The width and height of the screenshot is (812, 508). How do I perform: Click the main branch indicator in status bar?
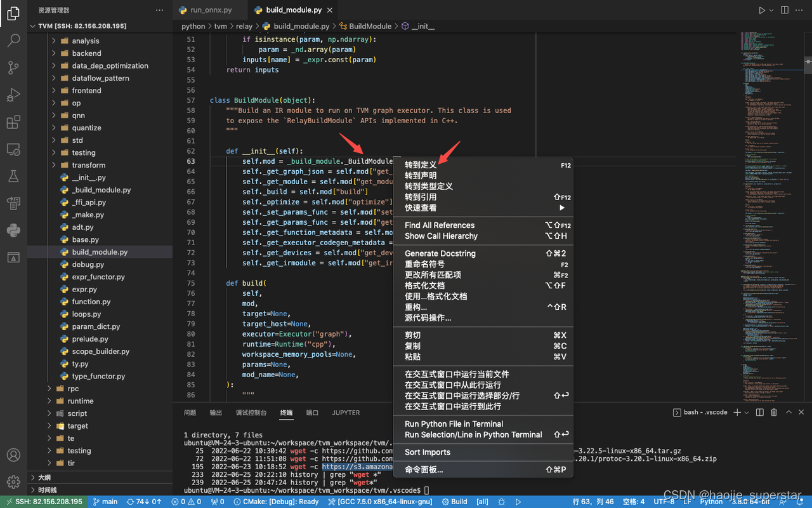pyautogui.click(x=105, y=502)
